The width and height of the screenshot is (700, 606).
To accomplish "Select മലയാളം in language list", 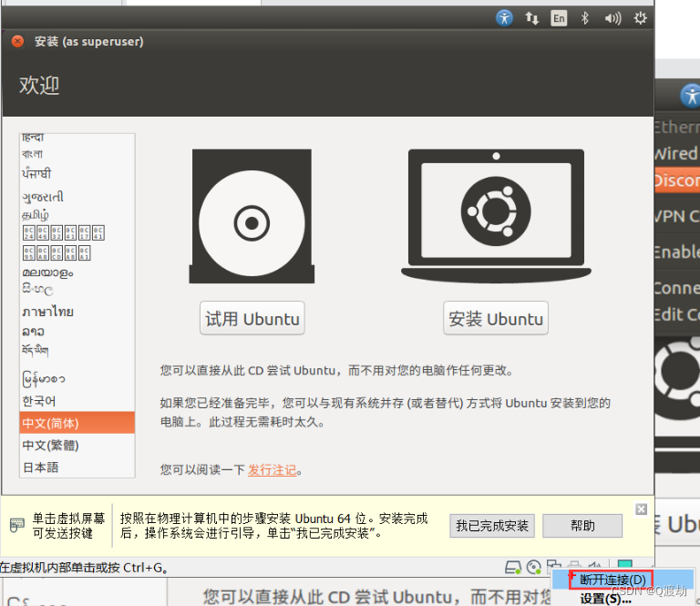I will click(x=77, y=272).
